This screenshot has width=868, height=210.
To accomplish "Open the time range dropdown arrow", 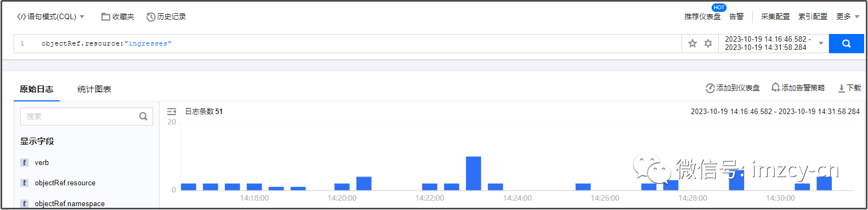I will (821, 43).
